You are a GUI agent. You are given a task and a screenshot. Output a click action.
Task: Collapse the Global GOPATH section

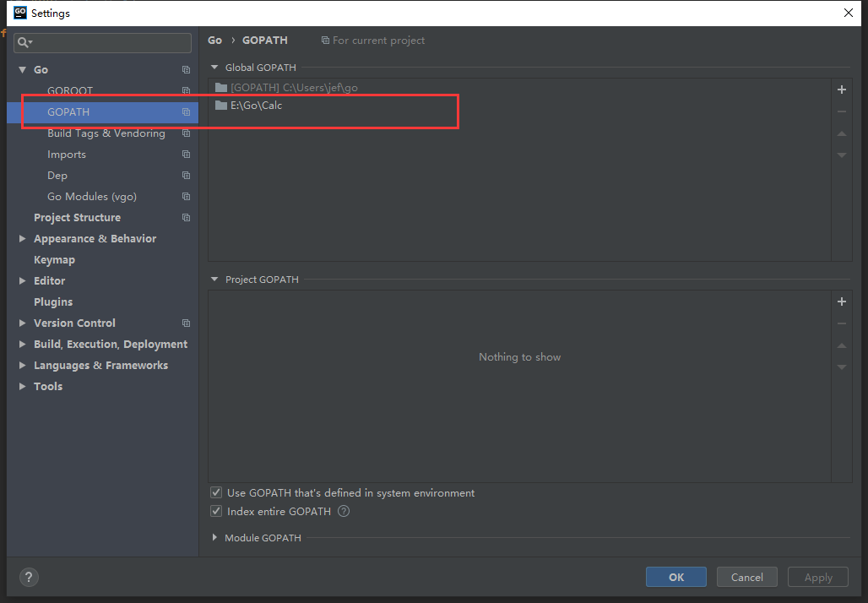point(214,67)
